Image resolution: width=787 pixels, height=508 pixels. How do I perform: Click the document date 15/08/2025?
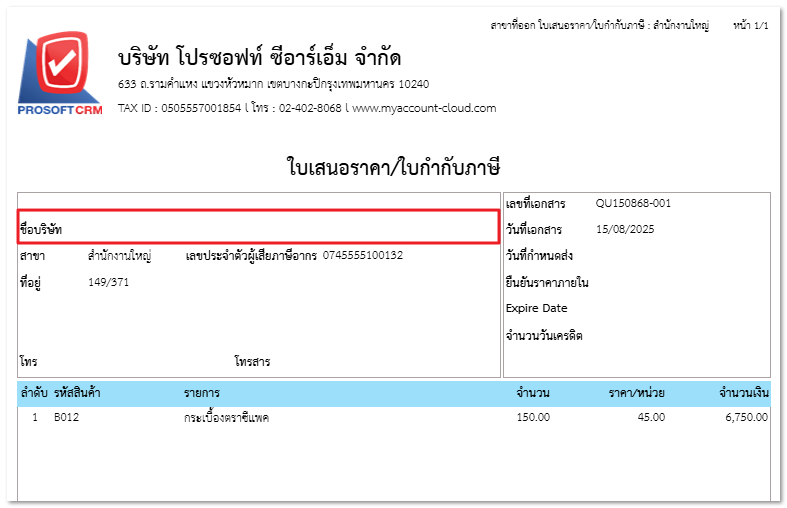click(x=624, y=230)
